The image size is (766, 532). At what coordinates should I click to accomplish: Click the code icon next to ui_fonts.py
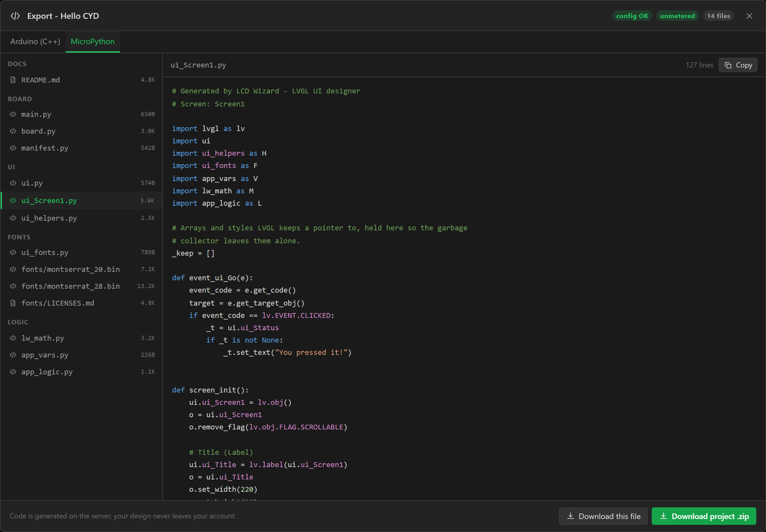click(x=13, y=253)
